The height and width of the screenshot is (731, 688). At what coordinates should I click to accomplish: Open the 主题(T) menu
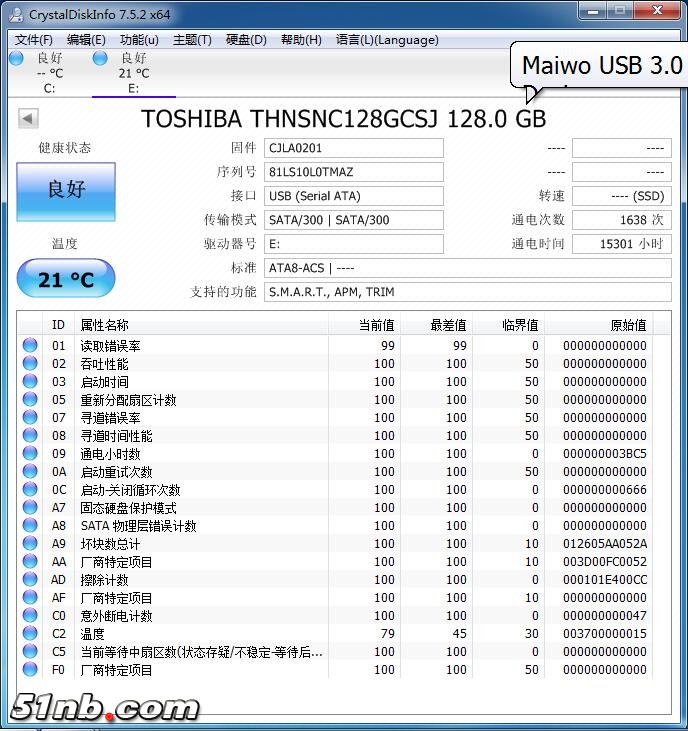click(192, 40)
